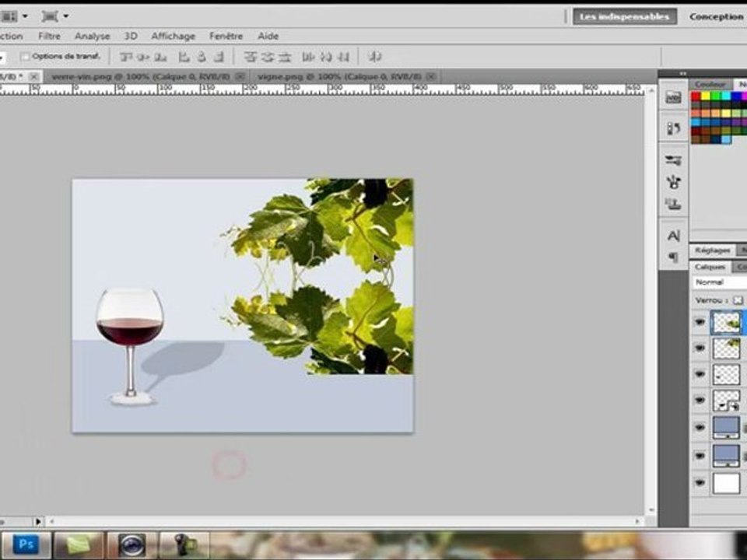The height and width of the screenshot is (560, 747).
Task: Click the Distribute bottom edges icon
Action: click(x=285, y=57)
